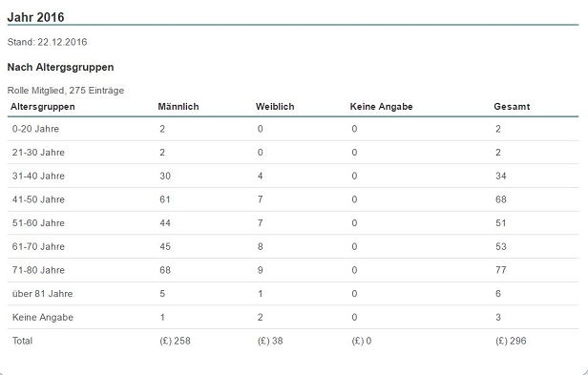Image resolution: width=588 pixels, height=375 pixels.
Task: Click the total '(£) 258' for Männlich
Action: point(175,341)
